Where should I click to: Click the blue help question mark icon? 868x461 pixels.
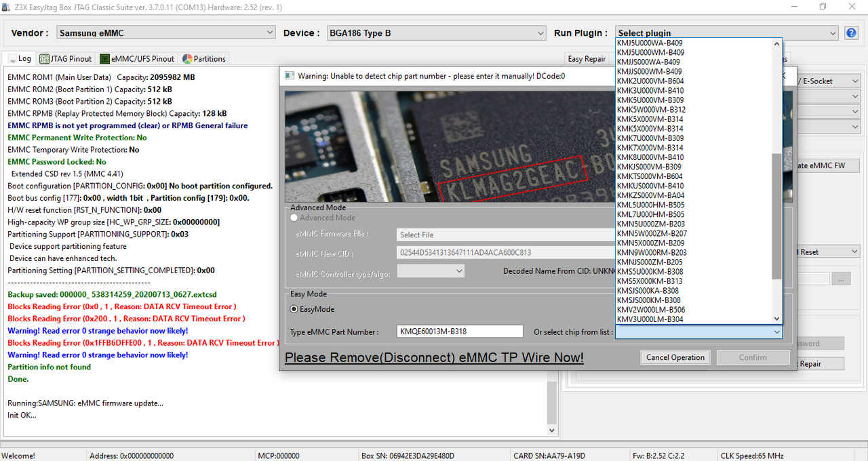click(852, 33)
